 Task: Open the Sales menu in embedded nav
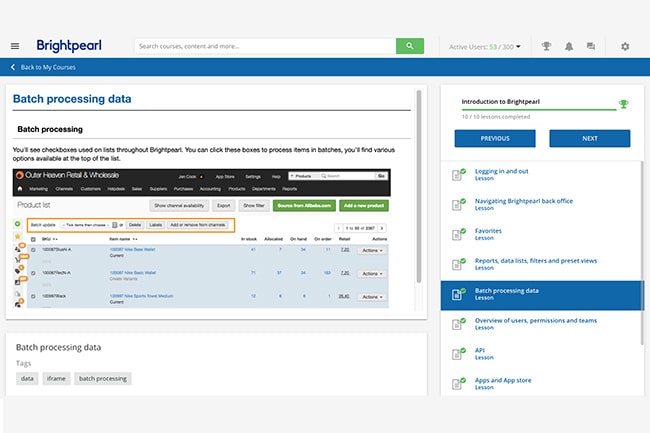tap(137, 189)
